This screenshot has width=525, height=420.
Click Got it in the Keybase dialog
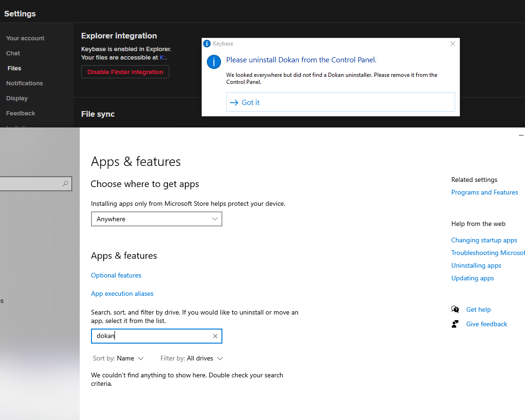[341, 102]
